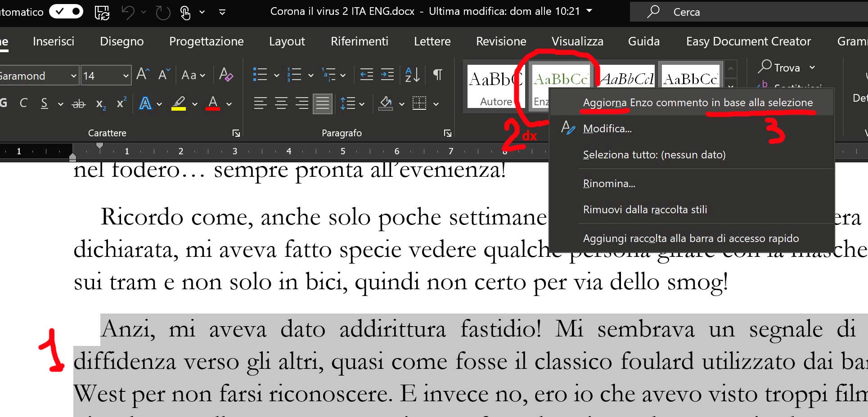Click the Trova search button
Screen dimensions: 868x417
780,67
